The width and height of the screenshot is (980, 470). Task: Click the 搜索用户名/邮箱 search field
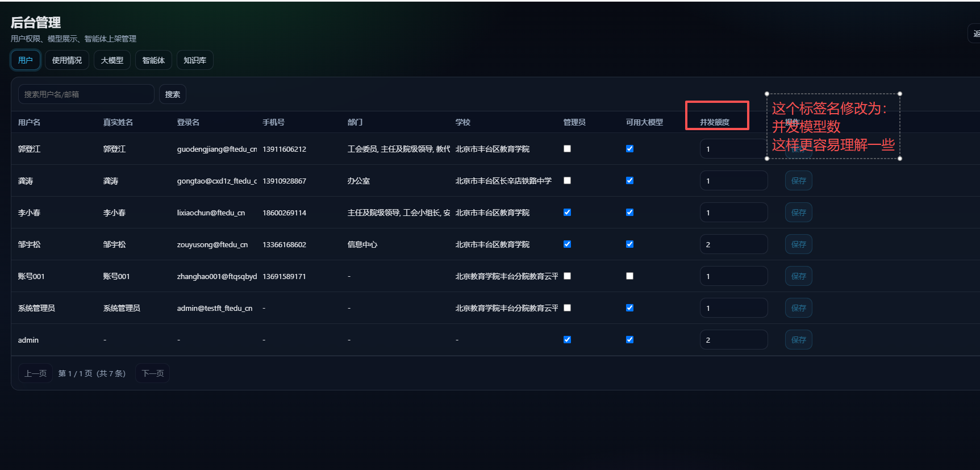[86, 94]
